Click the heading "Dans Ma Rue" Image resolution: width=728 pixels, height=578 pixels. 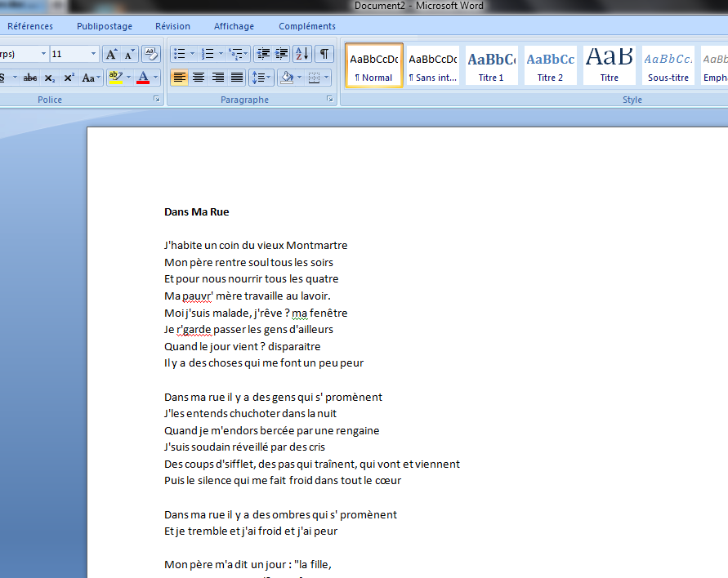(x=196, y=212)
